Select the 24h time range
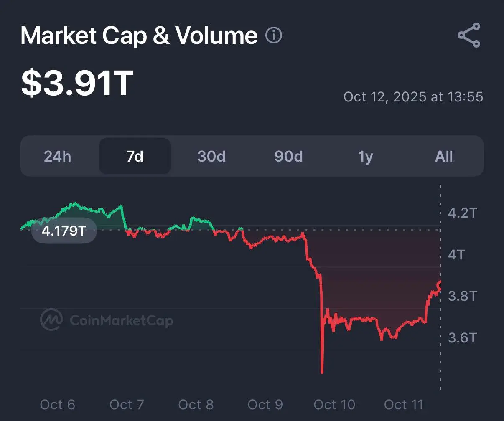Image resolution: width=504 pixels, height=421 pixels. click(x=58, y=156)
